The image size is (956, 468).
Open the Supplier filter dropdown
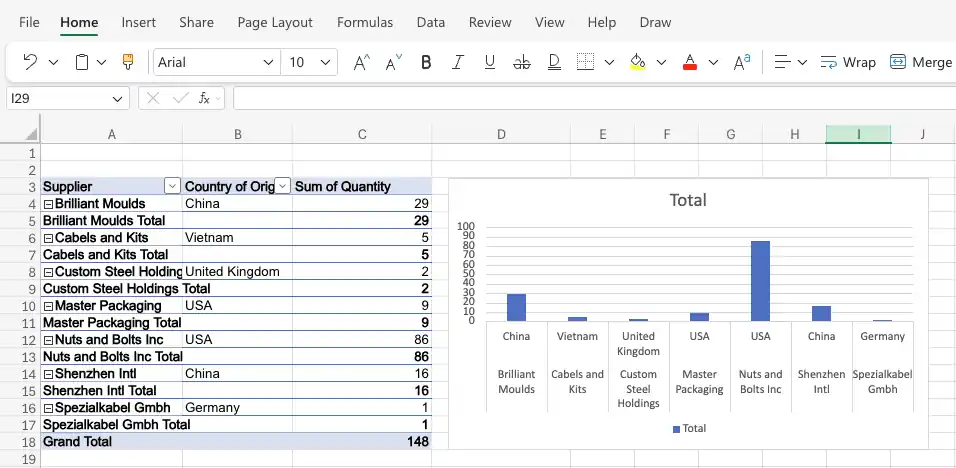click(173, 186)
